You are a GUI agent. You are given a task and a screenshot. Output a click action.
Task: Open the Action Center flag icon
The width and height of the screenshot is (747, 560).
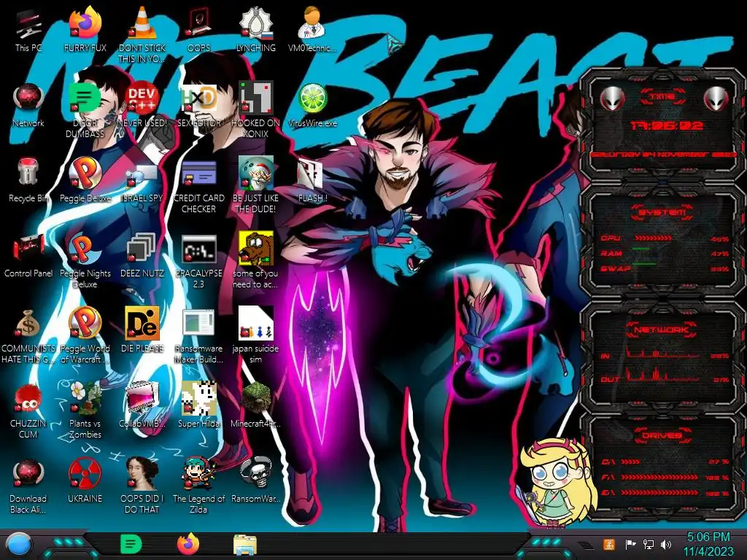[630, 544]
